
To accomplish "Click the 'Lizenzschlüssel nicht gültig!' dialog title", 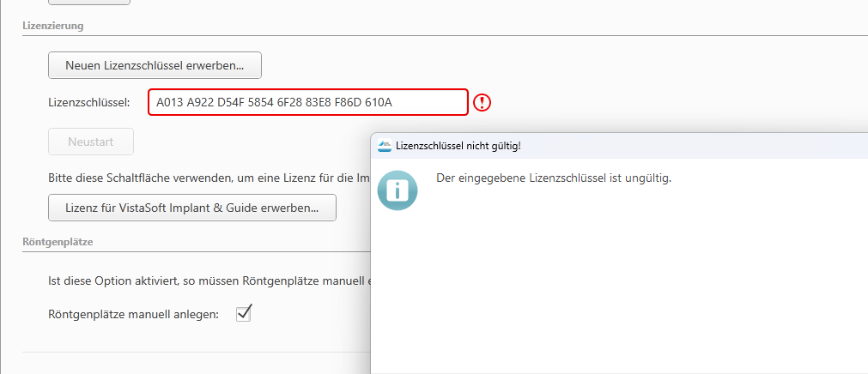I will click(458, 146).
